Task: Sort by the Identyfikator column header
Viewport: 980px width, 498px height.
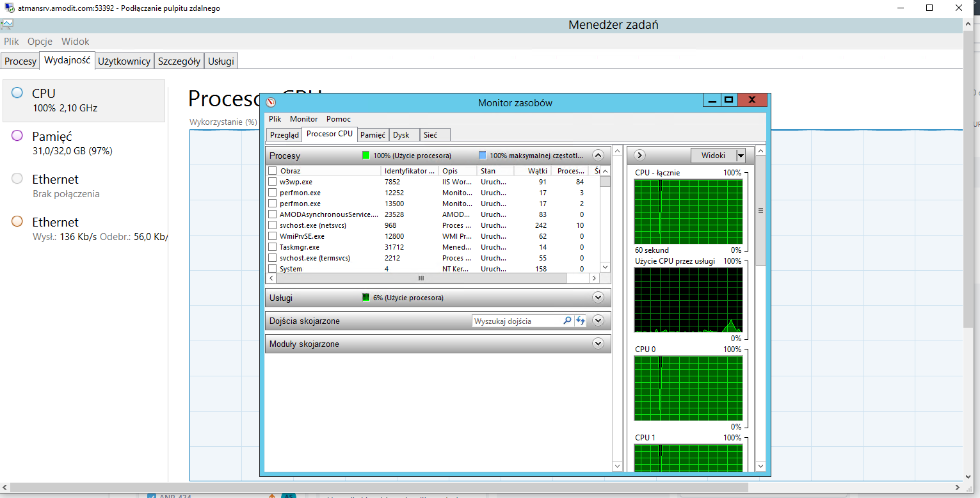Action: 410,171
